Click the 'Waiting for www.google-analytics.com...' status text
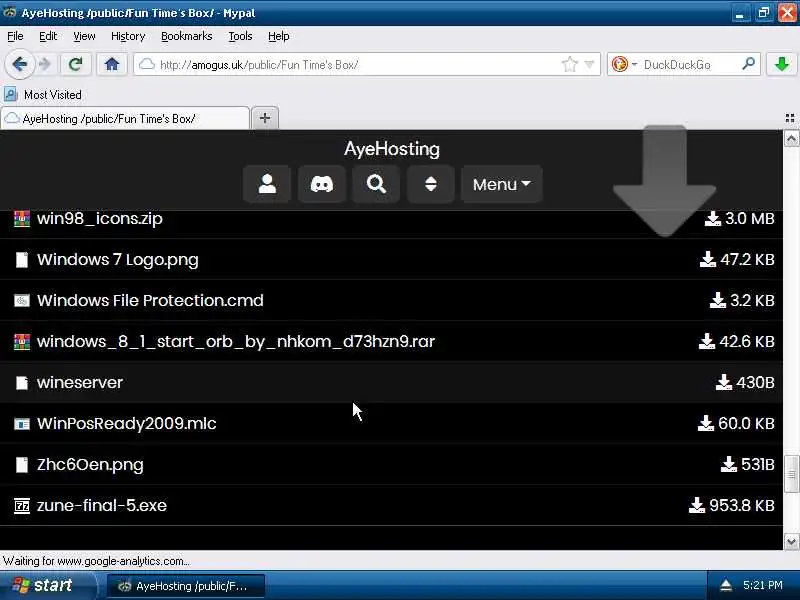This screenshot has height=600, width=800. point(96,561)
